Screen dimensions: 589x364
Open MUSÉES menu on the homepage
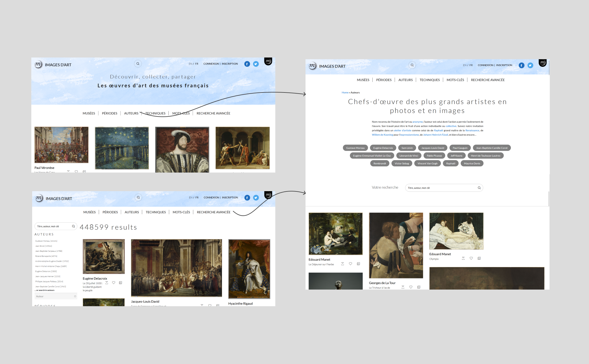tap(89, 113)
